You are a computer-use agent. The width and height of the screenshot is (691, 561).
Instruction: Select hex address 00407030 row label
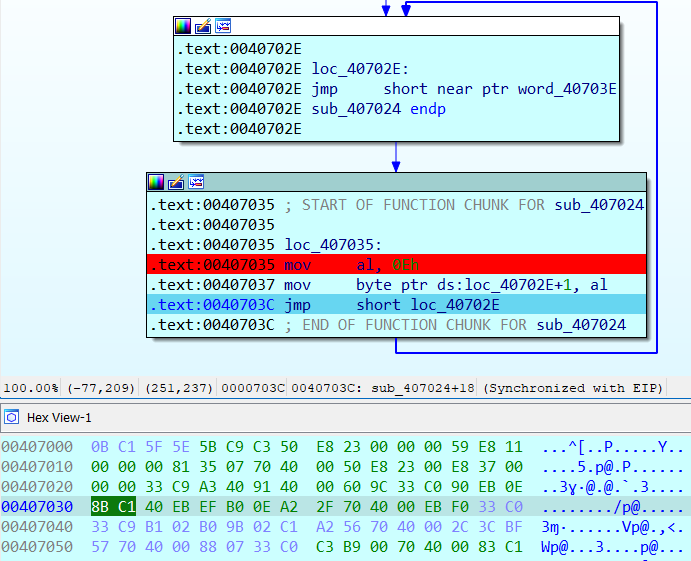[37, 507]
